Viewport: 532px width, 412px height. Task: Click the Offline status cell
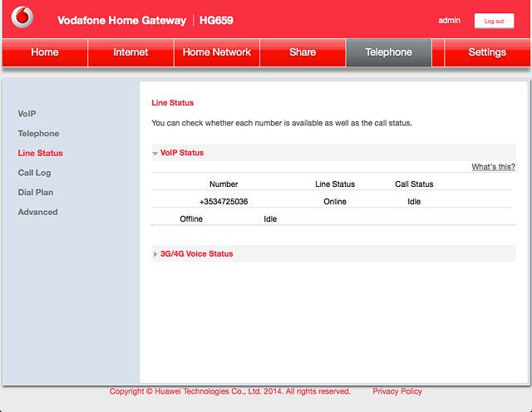[x=191, y=219]
